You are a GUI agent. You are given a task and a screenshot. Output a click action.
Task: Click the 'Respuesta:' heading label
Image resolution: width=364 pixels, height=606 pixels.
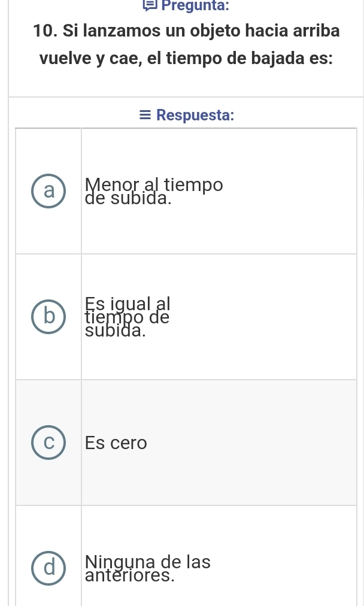pyautogui.click(x=194, y=114)
